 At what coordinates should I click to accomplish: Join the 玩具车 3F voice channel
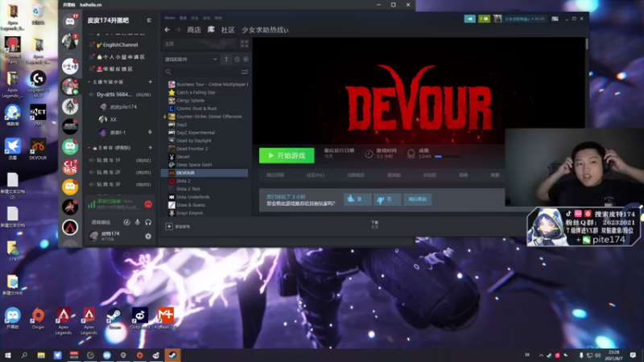[119, 184]
